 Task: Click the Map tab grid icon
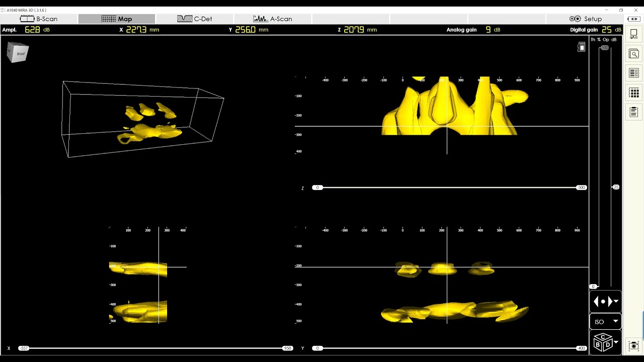tap(109, 19)
